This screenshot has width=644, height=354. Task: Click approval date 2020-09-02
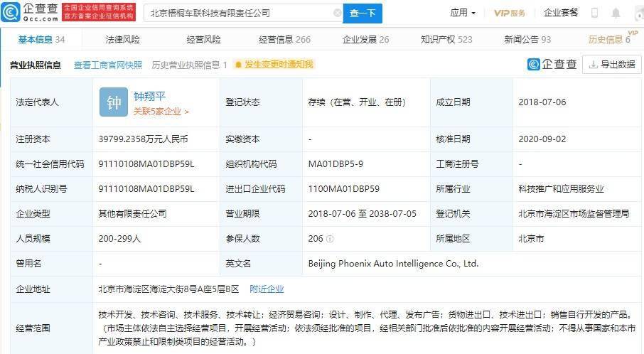(542, 139)
